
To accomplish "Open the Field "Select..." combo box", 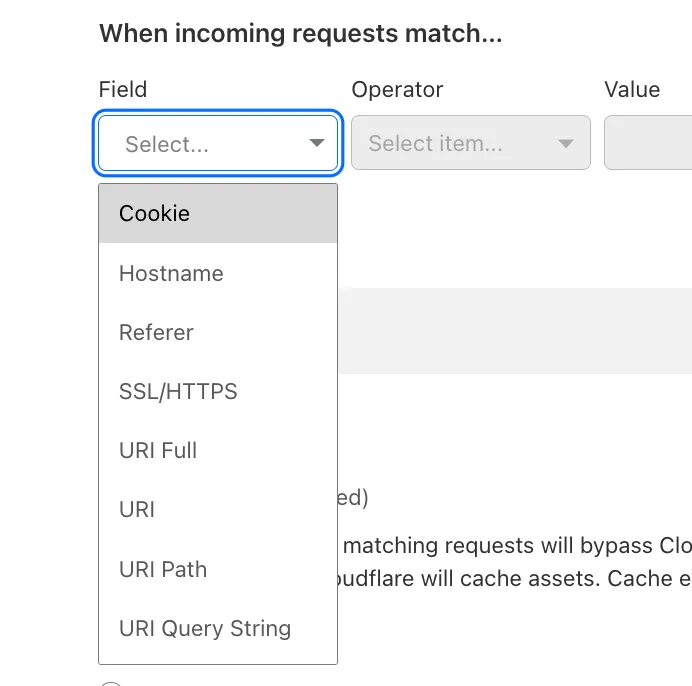I will tap(210, 144).
